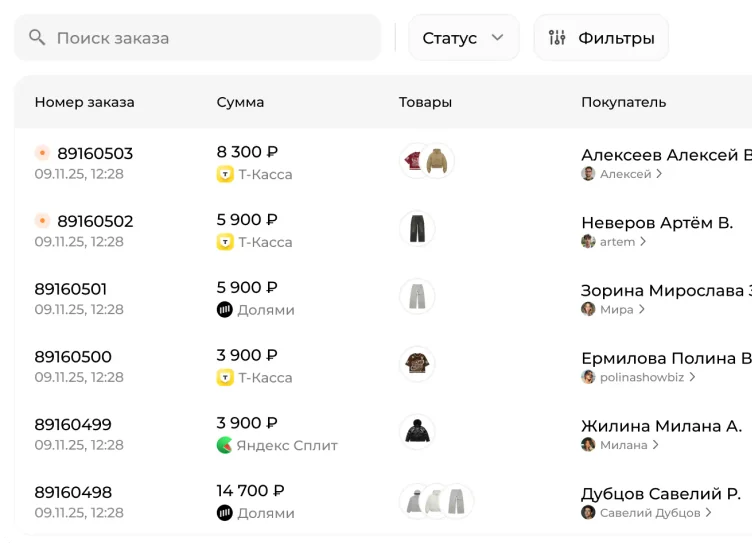
Task: Click the Товары column header
Action: 425,102
